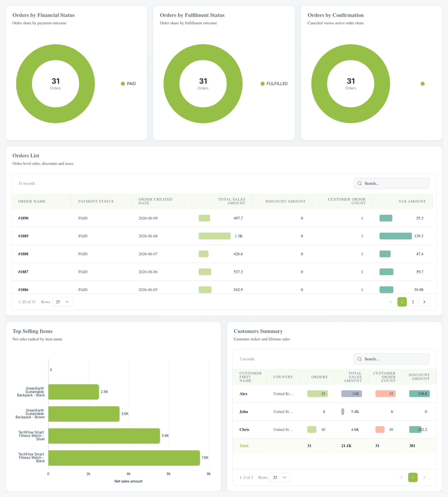Click Alex's total sales 11K

point(355,394)
